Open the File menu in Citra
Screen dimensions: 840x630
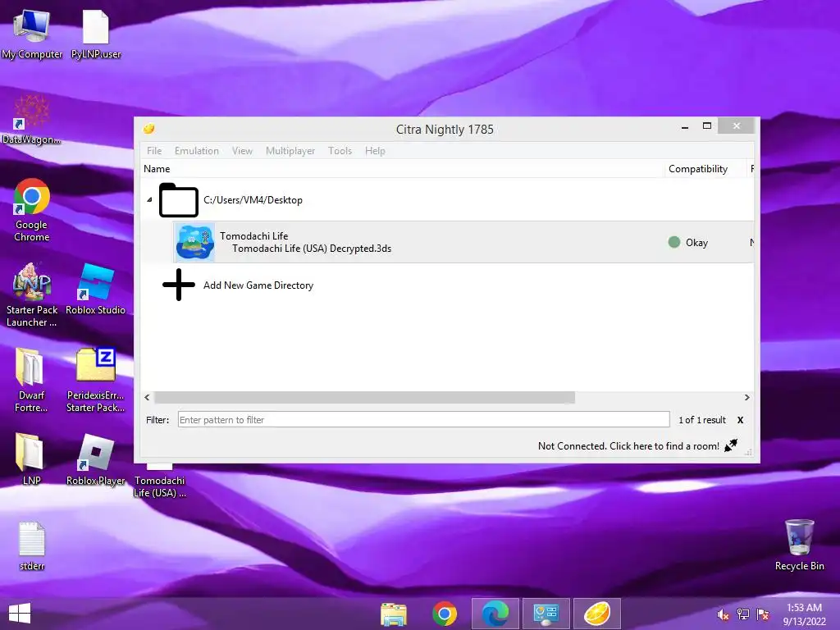point(154,151)
